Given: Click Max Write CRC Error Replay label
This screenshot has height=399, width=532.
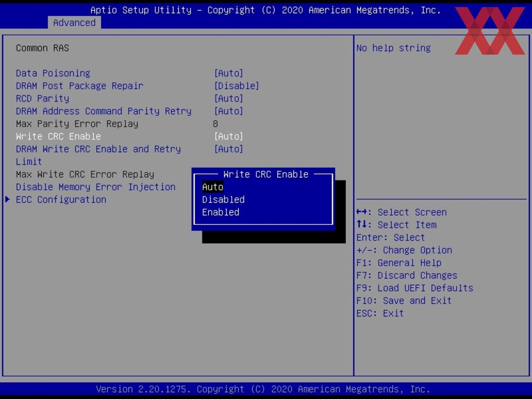Looking at the screenshot, I should [x=85, y=174].
